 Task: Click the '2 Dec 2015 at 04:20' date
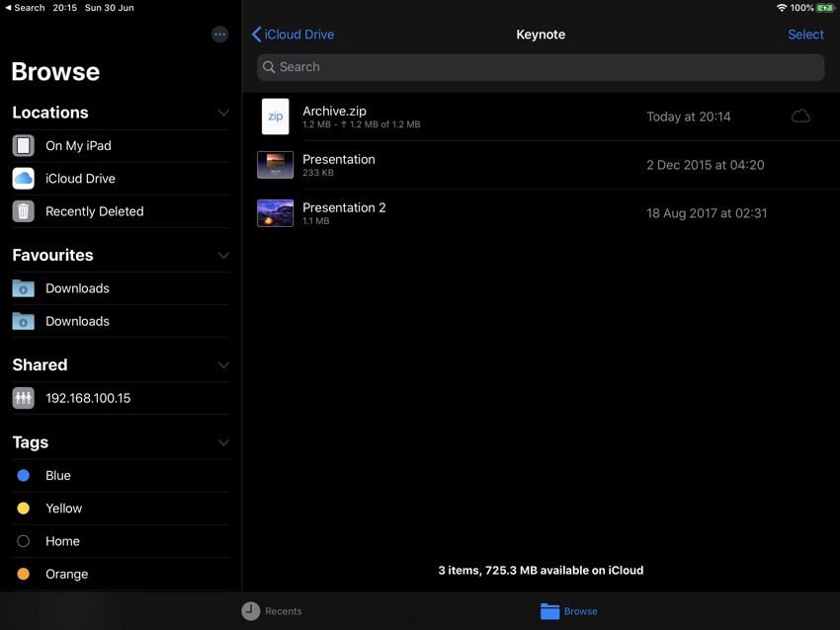click(x=705, y=165)
